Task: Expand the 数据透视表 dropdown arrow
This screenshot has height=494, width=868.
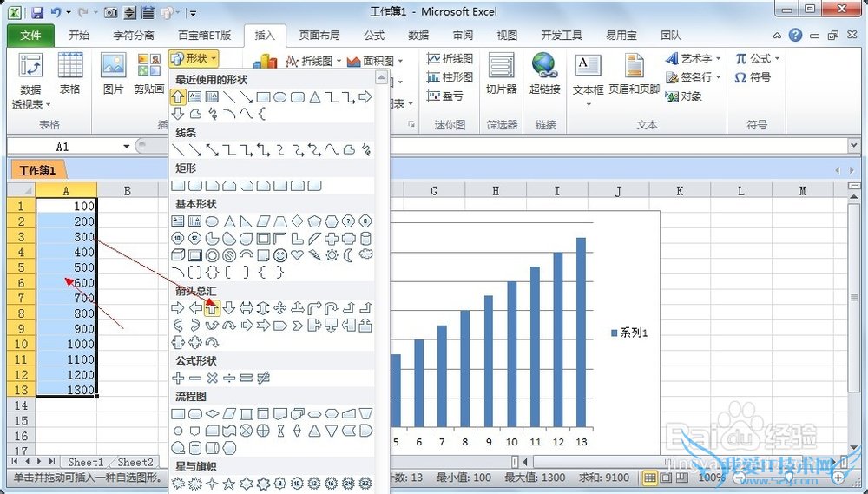Action: (48, 105)
